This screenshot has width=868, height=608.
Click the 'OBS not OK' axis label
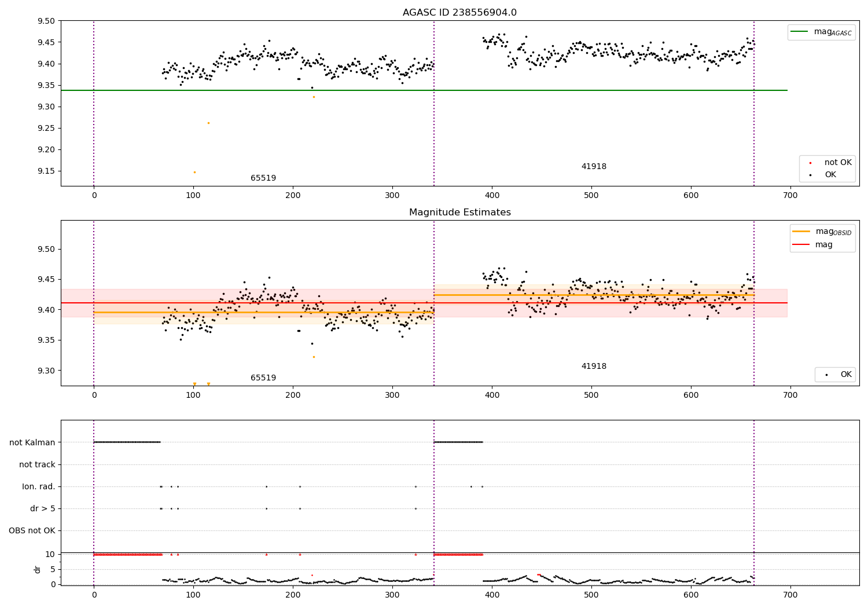point(32,530)
